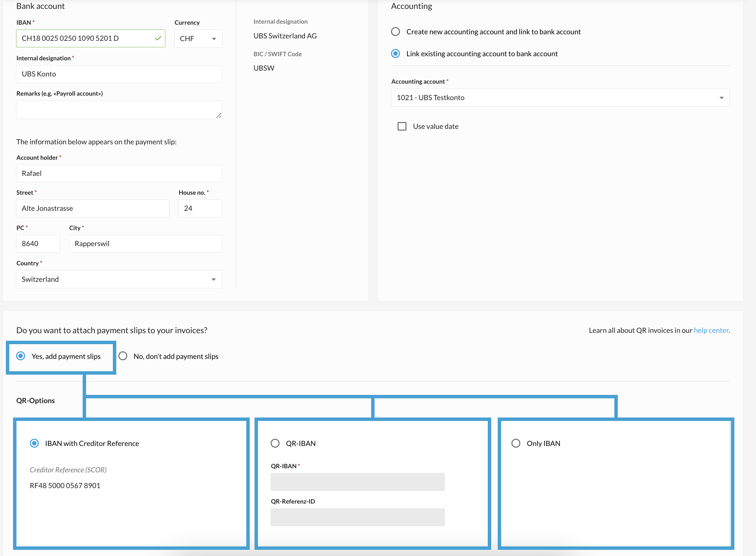Screen dimensions: 756x556
Task: Open the help center link
Action: [711, 330]
